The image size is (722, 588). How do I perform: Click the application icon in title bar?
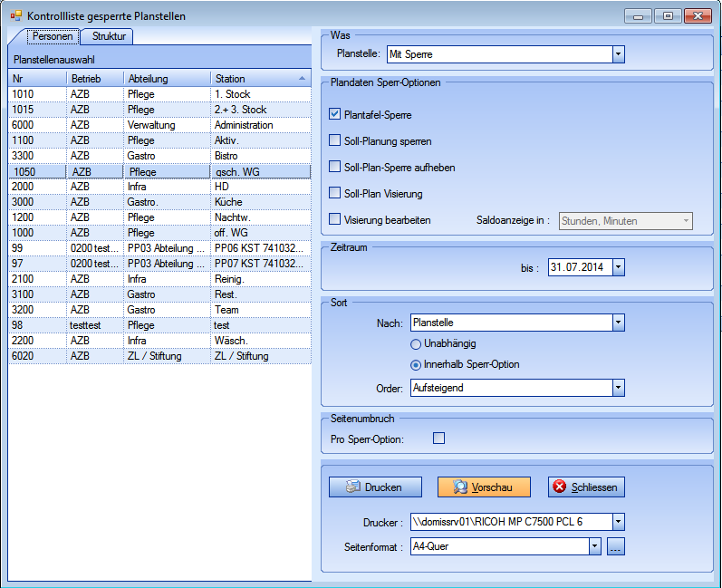(x=15, y=15)
